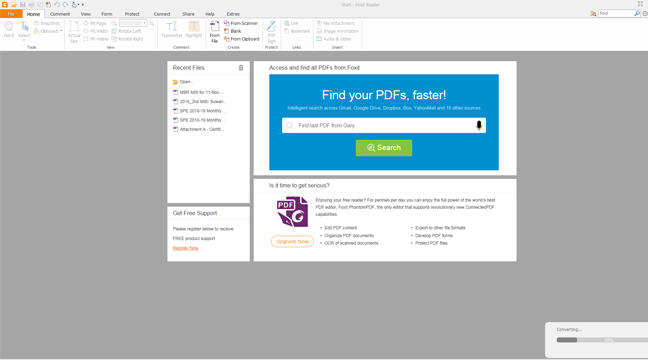This screenshot has width=648, height=360.
Task: Clear recent files with trash icon
Action: pos(241,68)
